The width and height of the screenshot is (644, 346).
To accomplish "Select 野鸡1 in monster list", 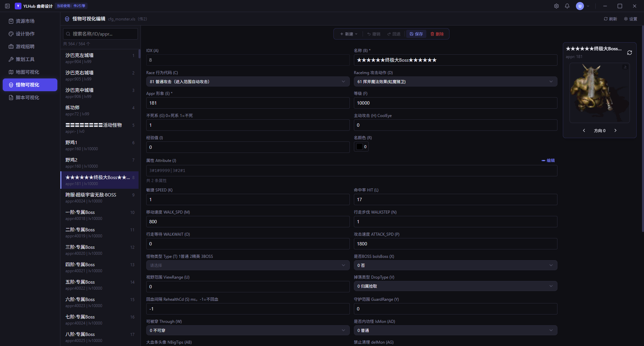I will (99, 145).
